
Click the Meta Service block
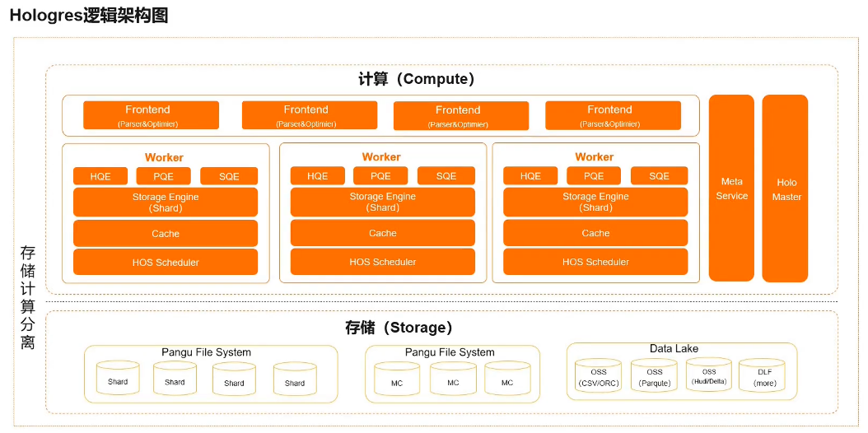tap(731, 188)
